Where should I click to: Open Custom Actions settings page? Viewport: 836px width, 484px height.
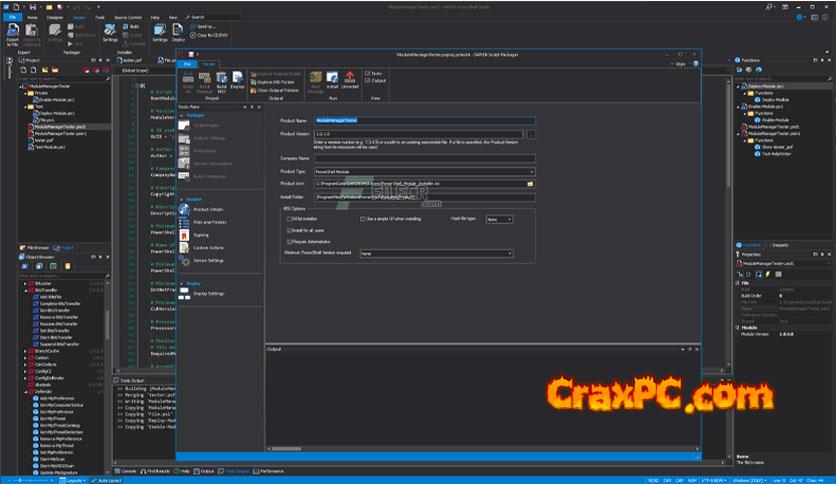coord(209,247)
